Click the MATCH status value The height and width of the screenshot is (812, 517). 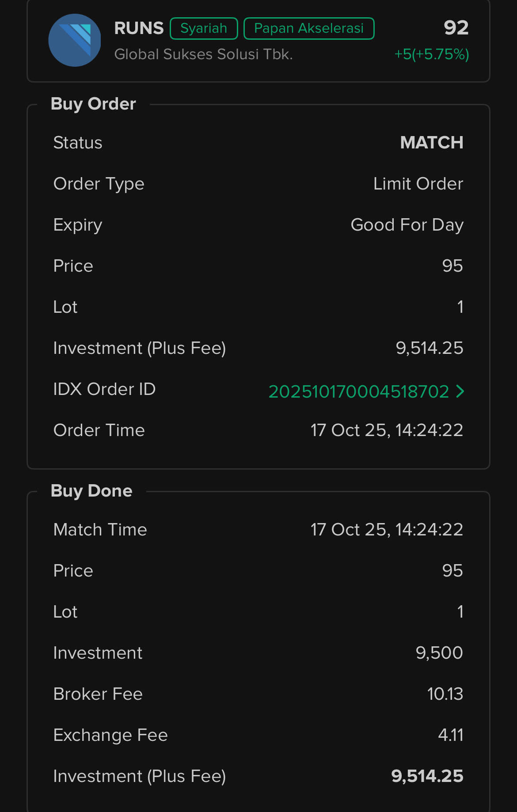pyautogui.click(x=431, y=143)
